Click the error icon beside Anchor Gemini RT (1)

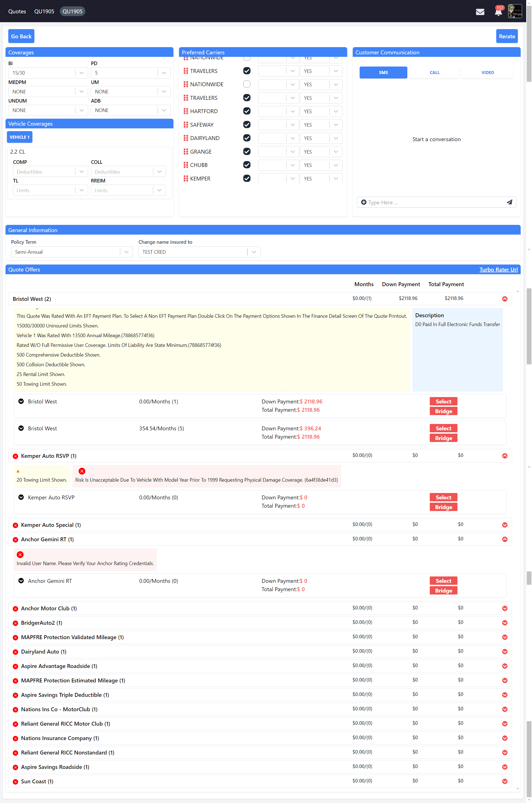coord(15,540)
